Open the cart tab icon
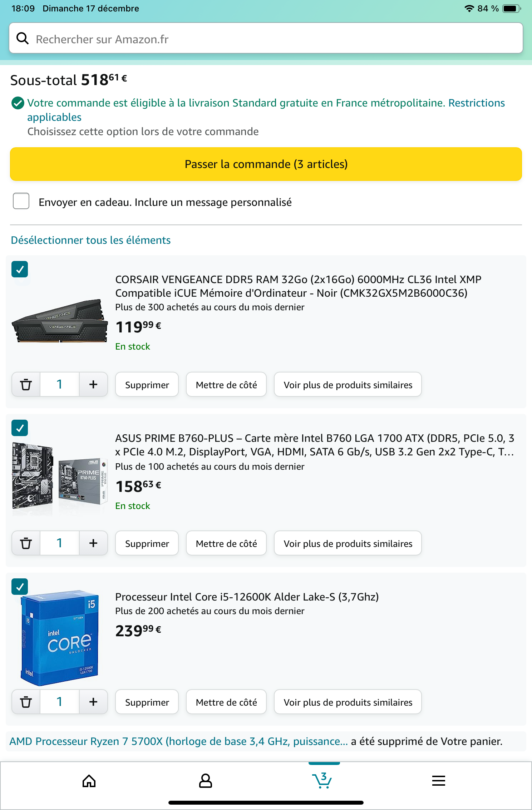Screen dimensions: 532x810 click(322, 781)
